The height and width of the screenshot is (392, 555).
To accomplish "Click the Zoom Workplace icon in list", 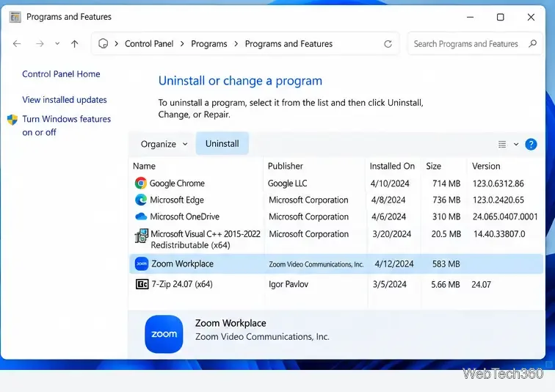I will pos(141,264).
